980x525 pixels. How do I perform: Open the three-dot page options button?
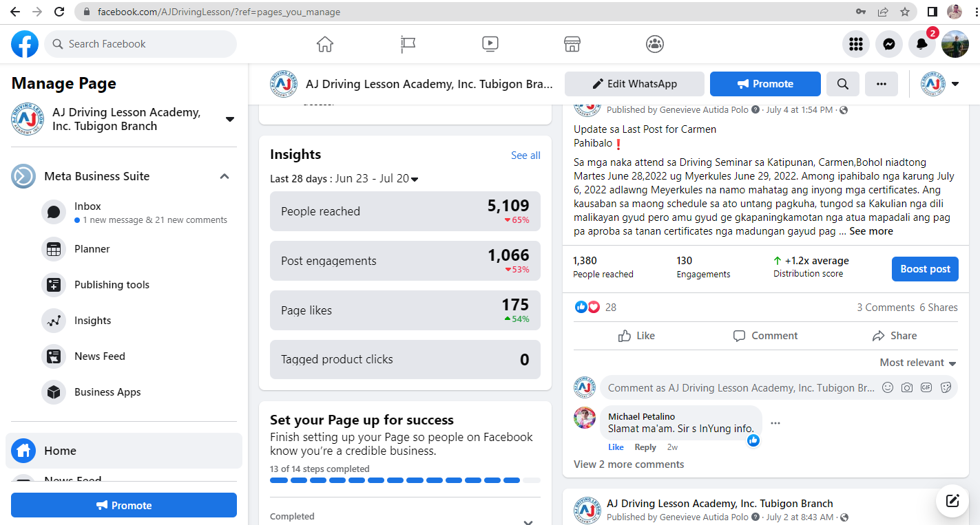pyautogui.click(x=882, y=84)
